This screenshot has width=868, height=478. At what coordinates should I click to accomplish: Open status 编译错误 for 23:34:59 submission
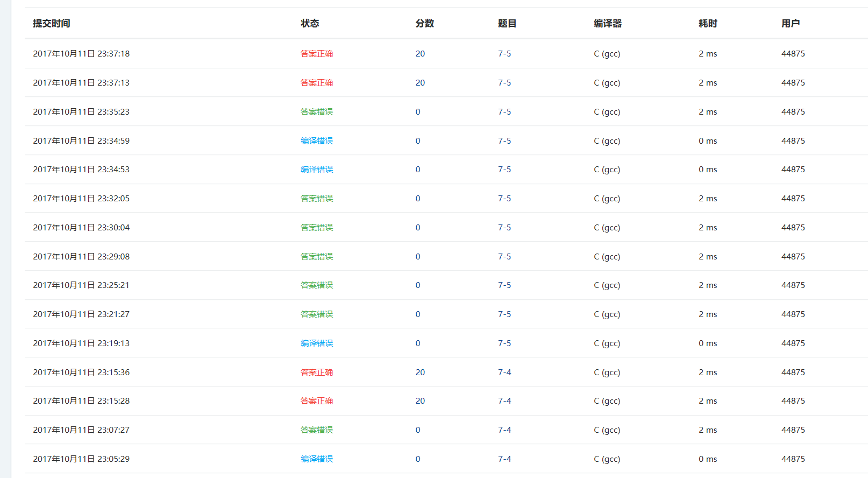click(317, 141)
